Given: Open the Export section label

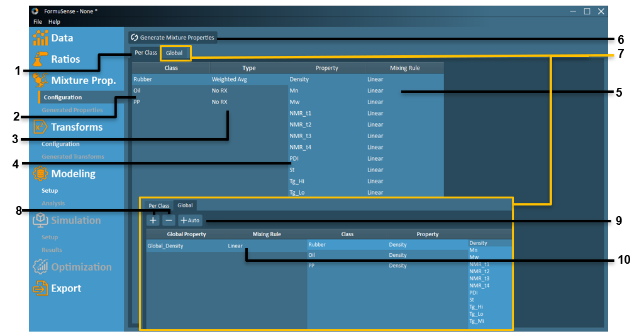Looking at the screenshot, I should coord(66,288).
